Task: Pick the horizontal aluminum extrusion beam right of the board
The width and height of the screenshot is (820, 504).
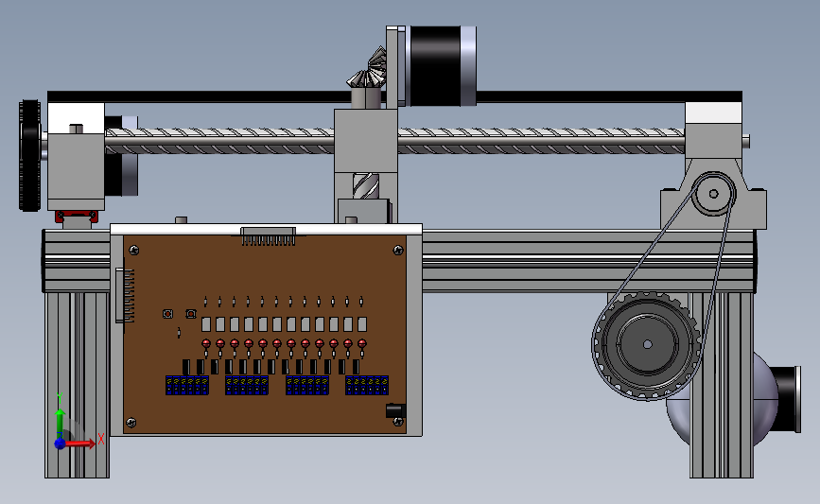Action: tap(589, 261)
